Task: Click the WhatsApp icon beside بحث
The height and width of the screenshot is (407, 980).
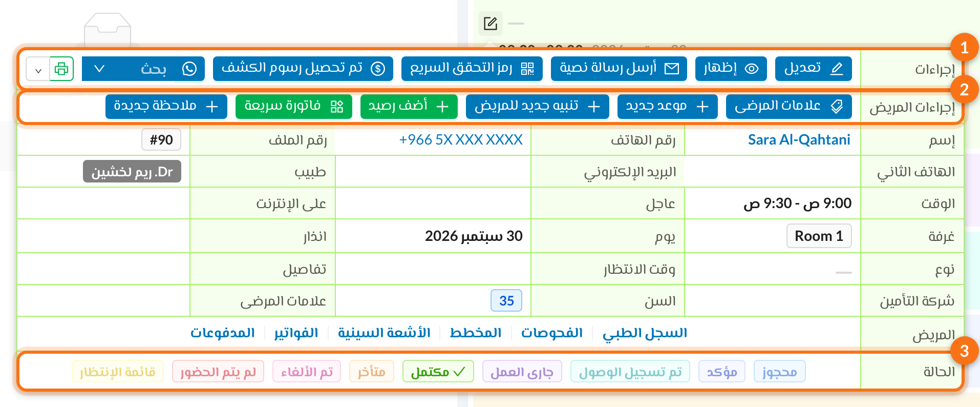Action: click(x=189, y=69)
